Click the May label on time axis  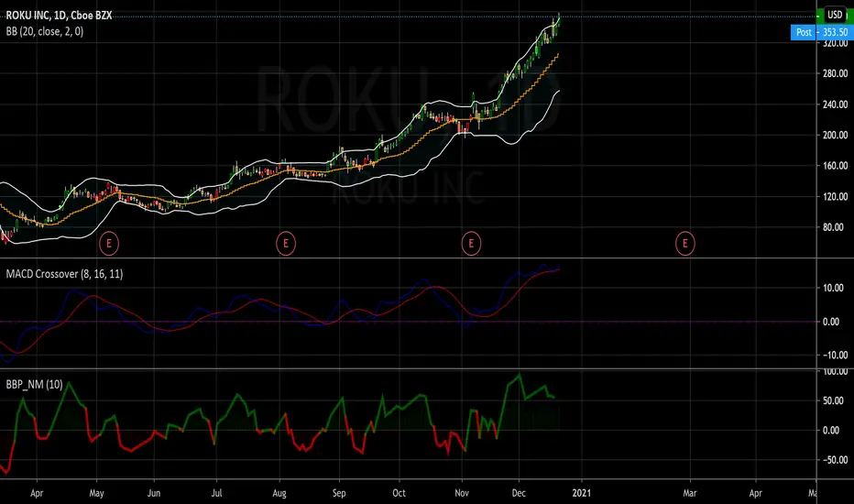tap(96, 493)
